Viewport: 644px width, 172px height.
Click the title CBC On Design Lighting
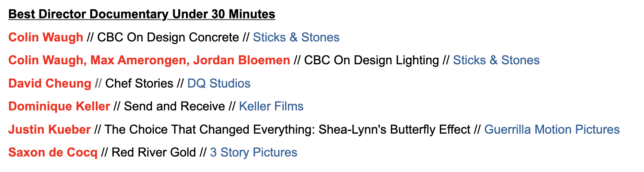pos(372,60)
